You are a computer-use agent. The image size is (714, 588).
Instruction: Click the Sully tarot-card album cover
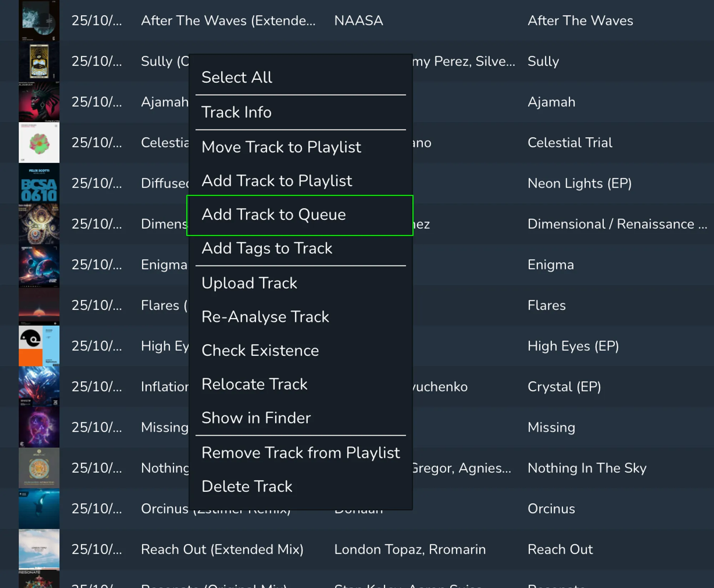coord(39,61)
